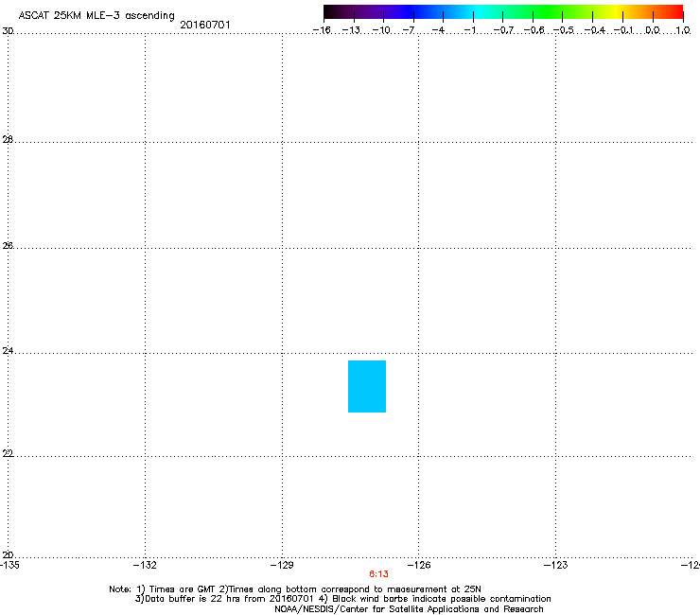Click the color bar legend
700x615 pixels.
pyautogui.click(x=503, y=12)
